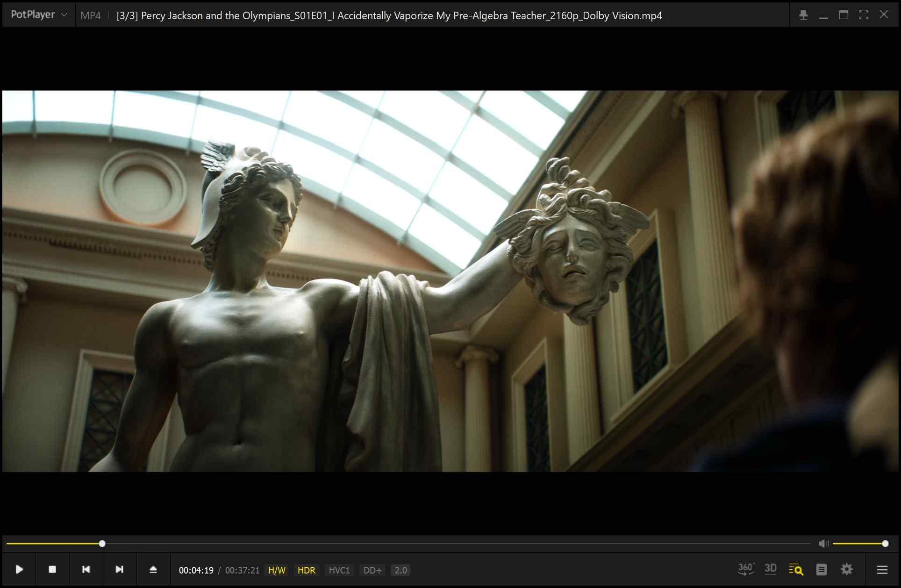This screenshot has height=588, width=901.
Task: Click the seek bar handle
Action: click(102, 544)
